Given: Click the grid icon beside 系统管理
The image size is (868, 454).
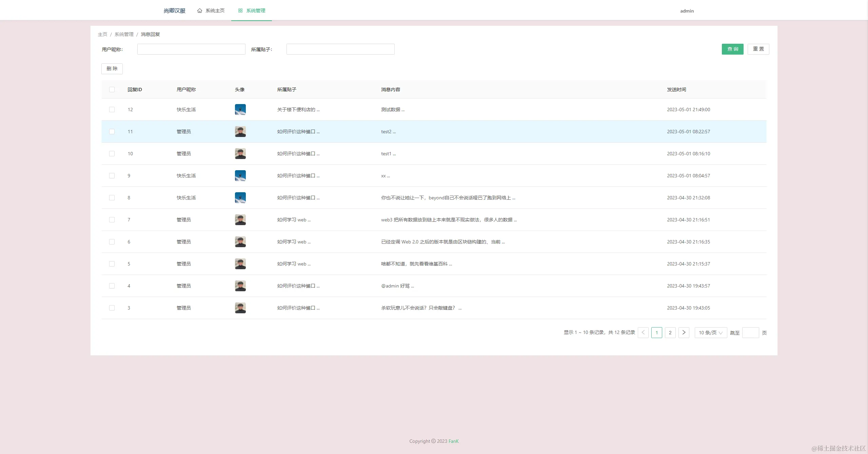Looking at the screenshot, I should point(240,11).
